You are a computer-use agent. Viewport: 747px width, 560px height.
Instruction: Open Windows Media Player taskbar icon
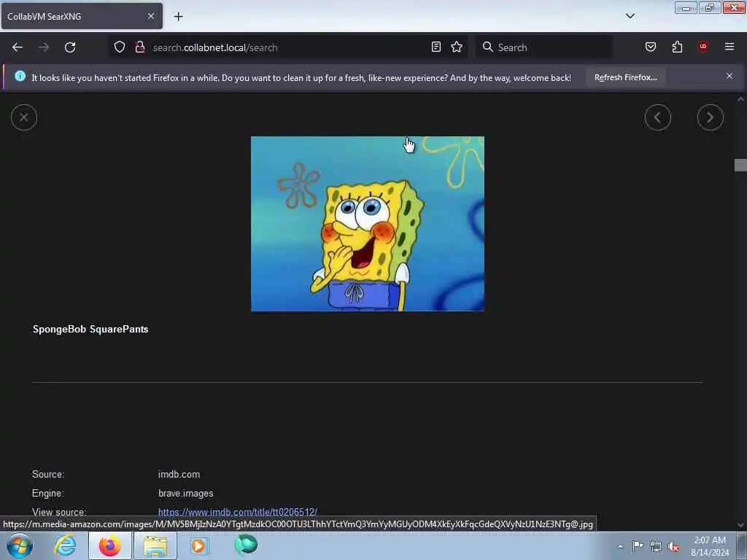point(199,545)
